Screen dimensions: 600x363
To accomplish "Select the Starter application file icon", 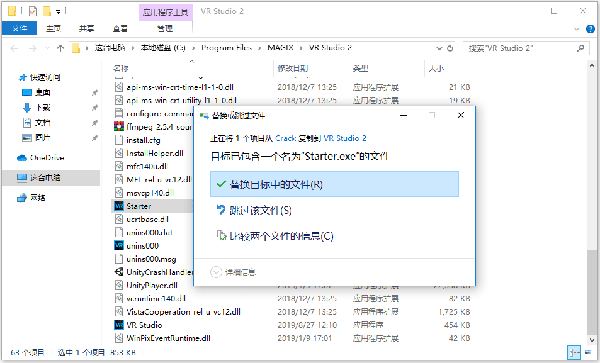I will click(x=119, y=206).
